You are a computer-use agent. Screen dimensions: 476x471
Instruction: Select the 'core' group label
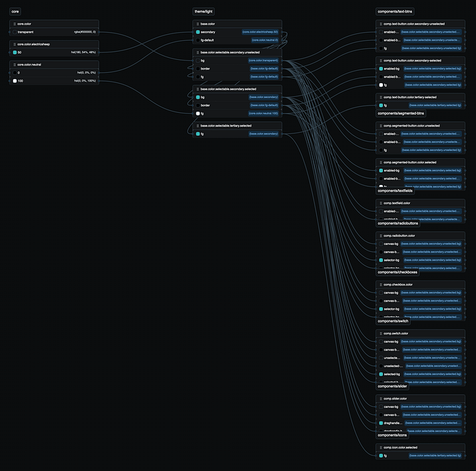pos(15,12)
